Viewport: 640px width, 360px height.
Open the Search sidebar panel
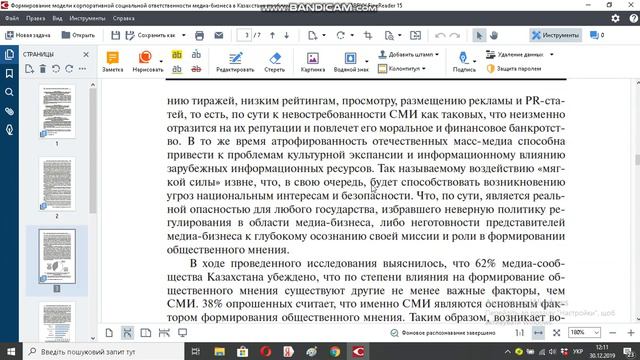[9, 92]
